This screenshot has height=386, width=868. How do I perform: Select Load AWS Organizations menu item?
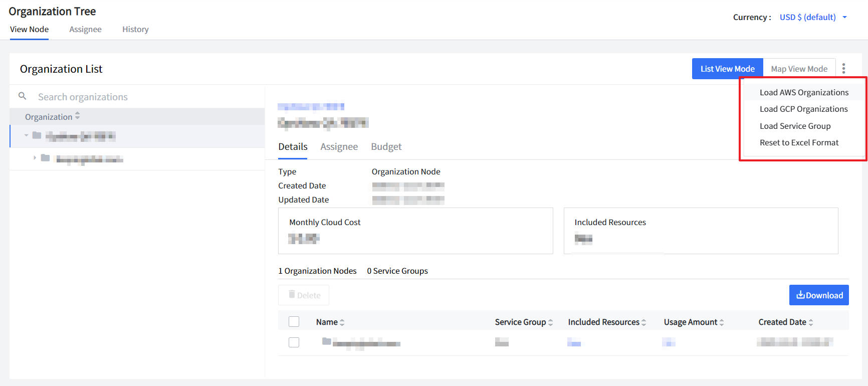pos(804,92)
